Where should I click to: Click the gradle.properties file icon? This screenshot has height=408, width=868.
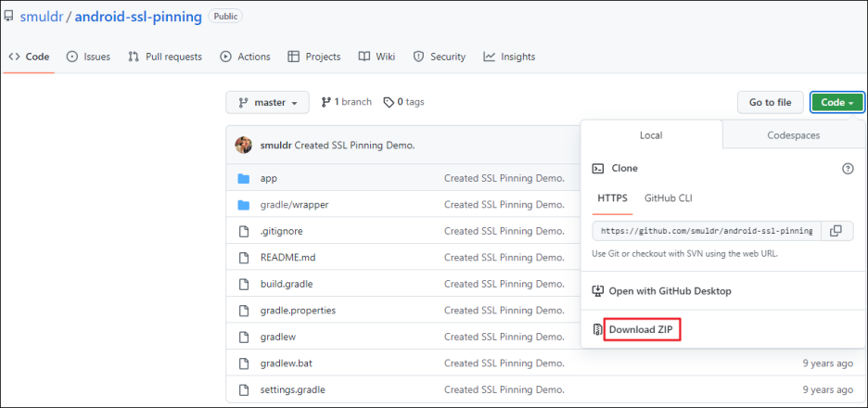[244, 310]
